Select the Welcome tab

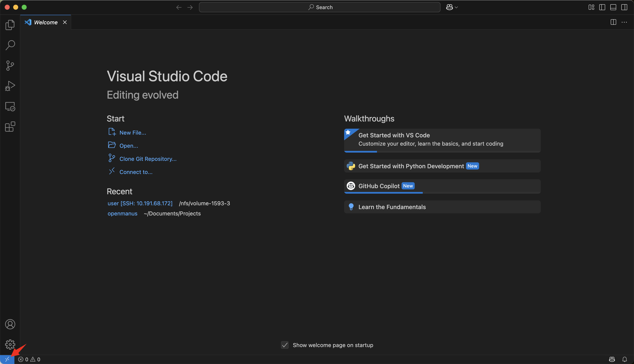pyautogui.click(x=46, y=22)
